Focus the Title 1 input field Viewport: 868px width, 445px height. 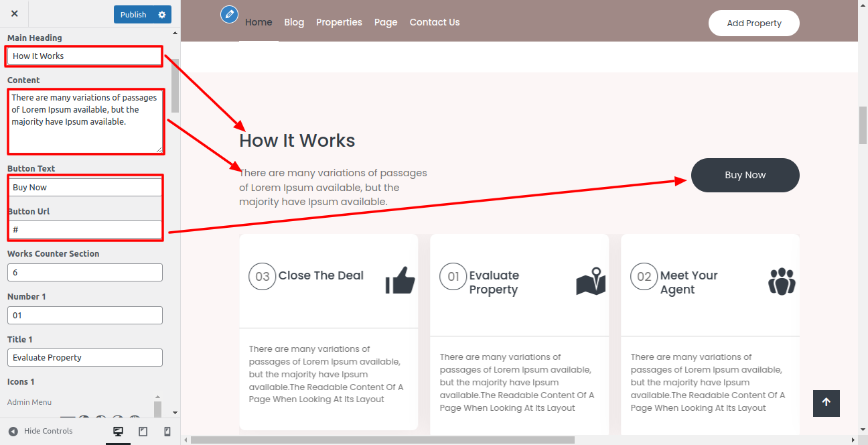(x=84, y=358)
